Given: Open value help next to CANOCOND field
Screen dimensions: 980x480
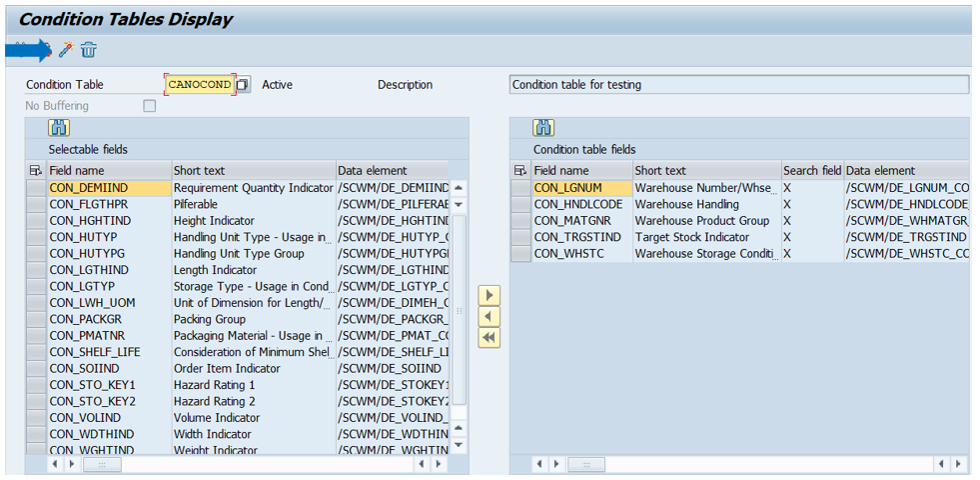Looking at the screenshot, I should point(243,85).
